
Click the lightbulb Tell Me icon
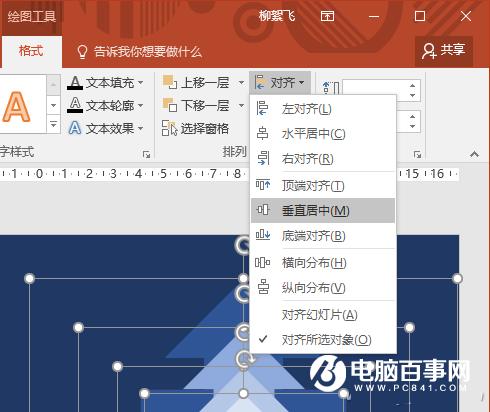(x=82, y=52)
